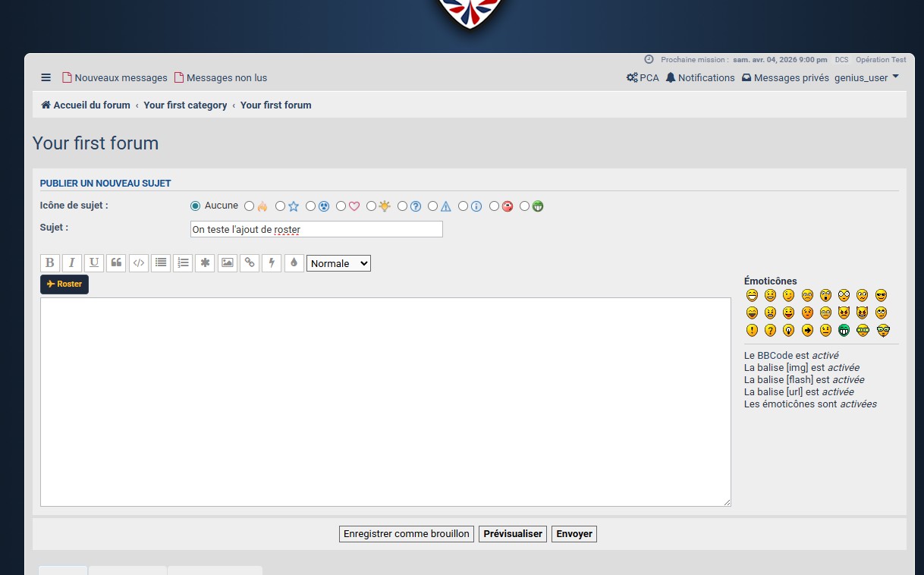Open the Normale font size dropdown
The image size is (924, 575).
pyautogui.click(x=338, y=263)
